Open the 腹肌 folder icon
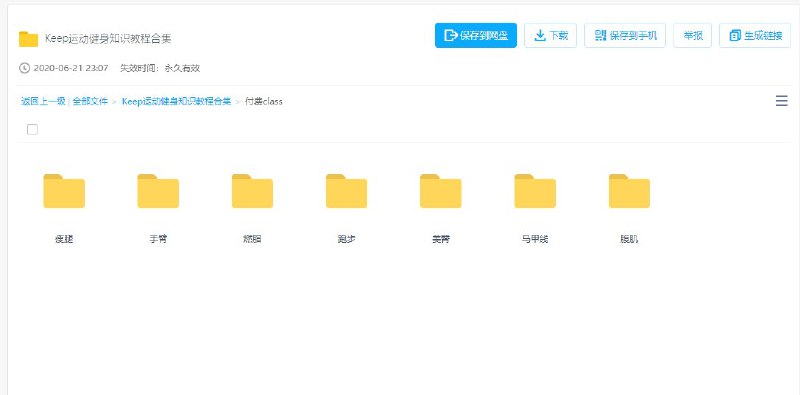800x395 pixels. [x=629, y=191]
